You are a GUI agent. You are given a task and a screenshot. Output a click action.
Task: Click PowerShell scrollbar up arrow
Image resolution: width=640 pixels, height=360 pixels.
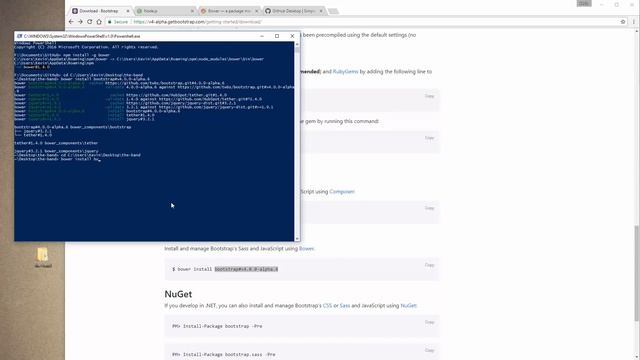coord(297,44)
